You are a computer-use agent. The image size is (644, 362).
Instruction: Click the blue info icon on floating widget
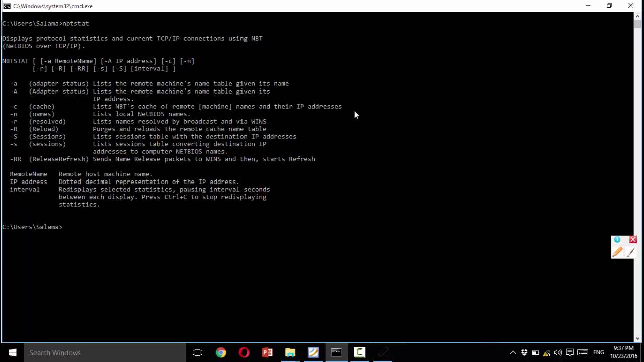[x=617, y=240]
